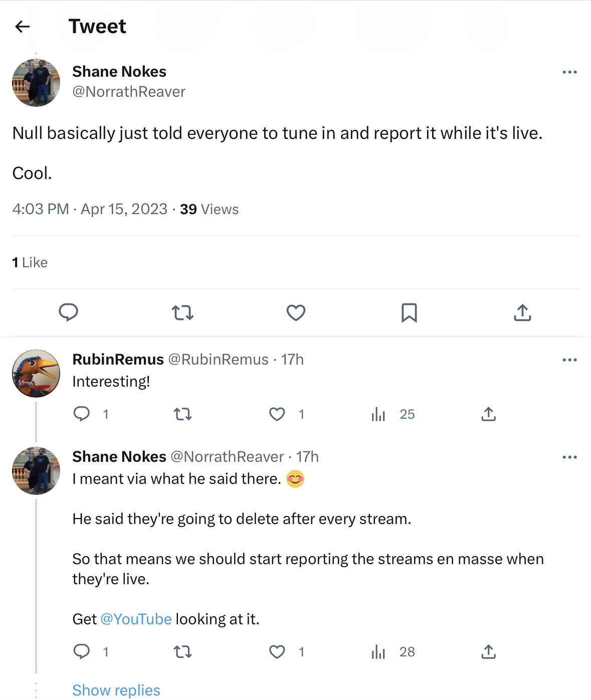The width and height of the screenshot is (591, 700).
Task: Expand thread with Show replies
Action: click(x=116, y=690)
